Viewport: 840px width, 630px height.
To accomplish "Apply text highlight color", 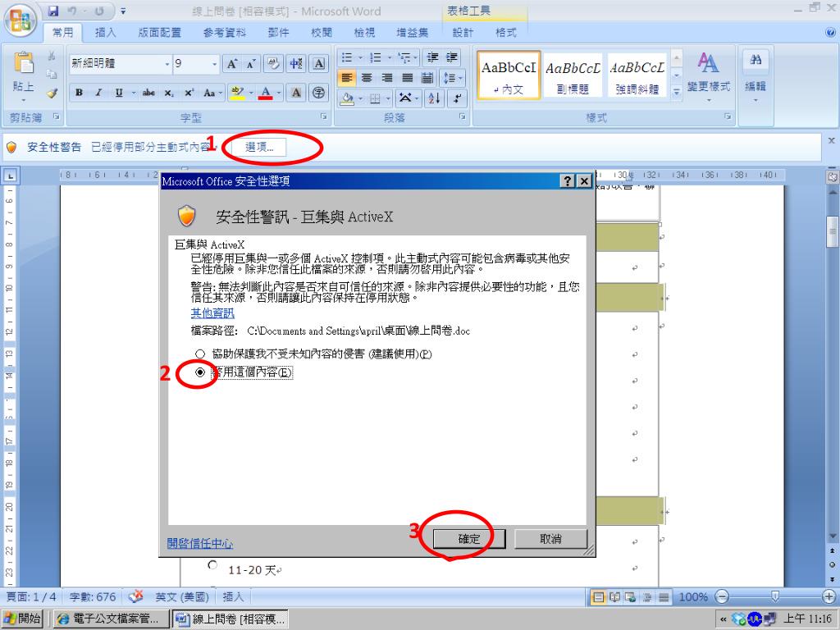I will tap(236, 93).
